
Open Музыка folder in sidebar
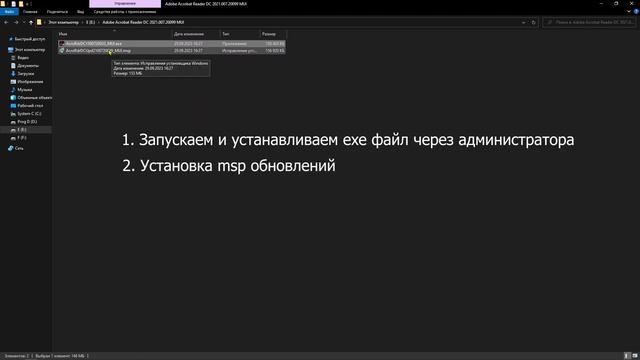pyautogui.click(x=24, y=90)
